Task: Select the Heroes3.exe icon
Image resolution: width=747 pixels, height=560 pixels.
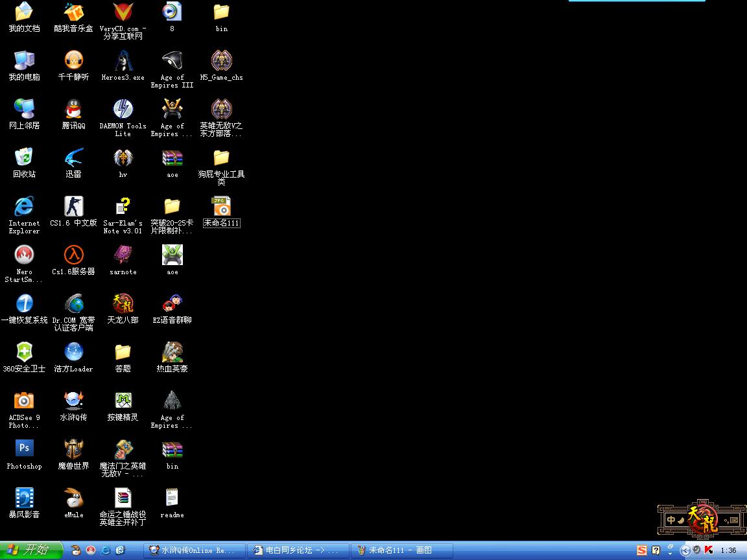Action: coord(123,60)
